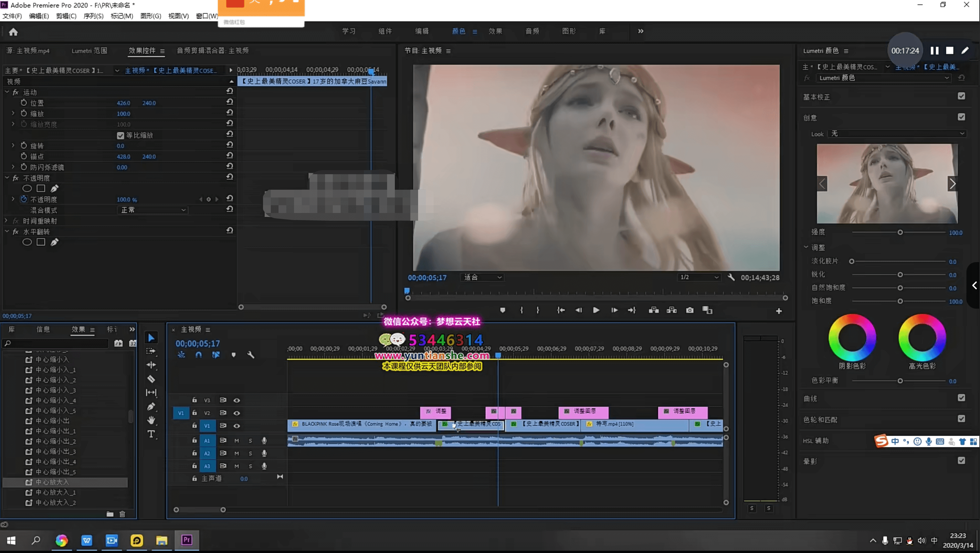This screenshot has width=980, height=553.
Task: Select the Razor tool
Action: [151, 379]
